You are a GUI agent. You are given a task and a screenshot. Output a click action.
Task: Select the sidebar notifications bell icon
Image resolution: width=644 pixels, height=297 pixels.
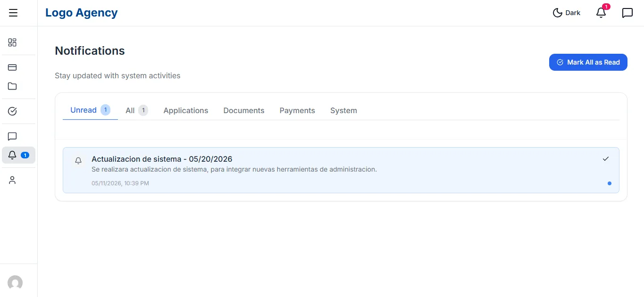(x=18, y=155)
